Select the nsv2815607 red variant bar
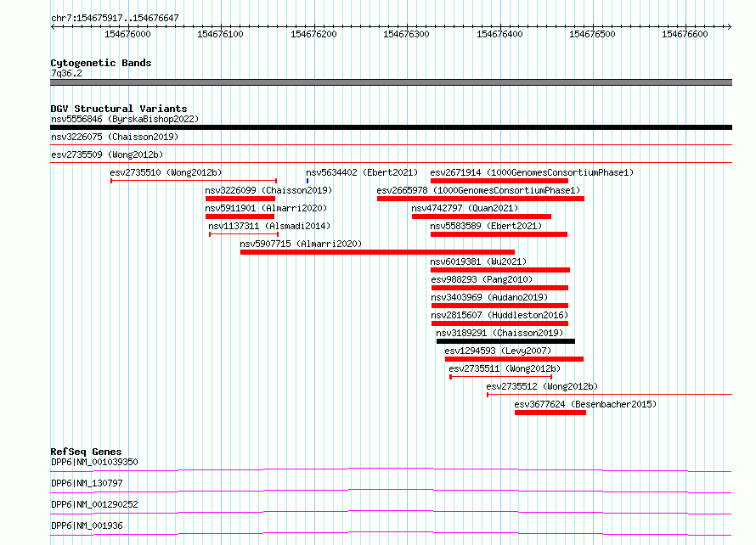 [500, 323]
